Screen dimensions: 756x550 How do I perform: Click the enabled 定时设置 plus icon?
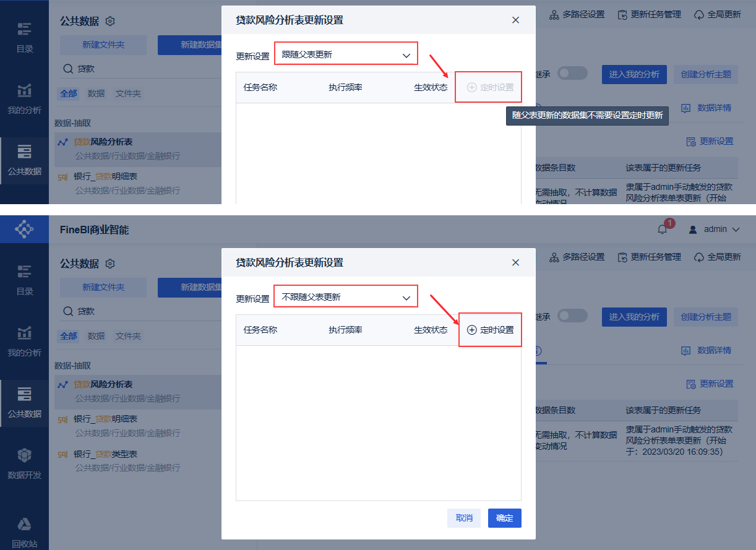471,330
